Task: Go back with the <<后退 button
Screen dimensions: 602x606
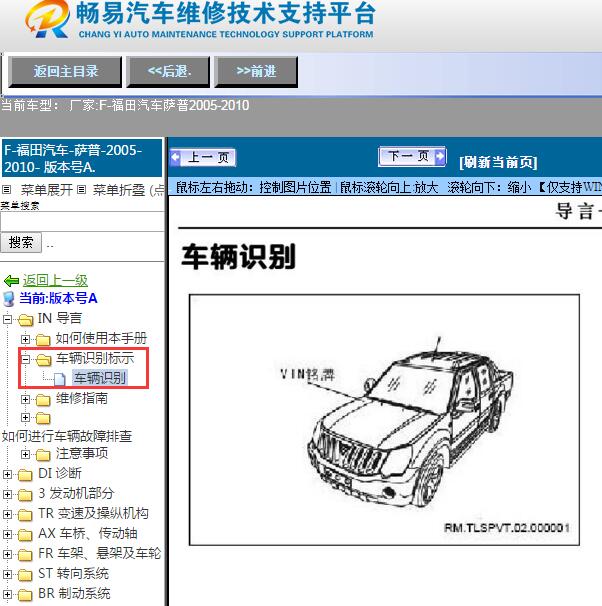Action: 168,71
